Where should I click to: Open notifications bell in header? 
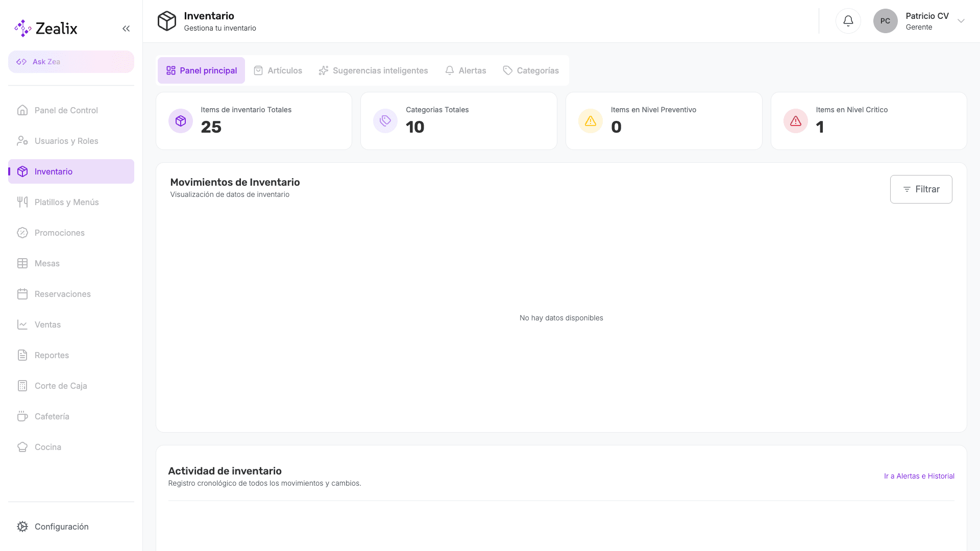(x=848, y=21)
